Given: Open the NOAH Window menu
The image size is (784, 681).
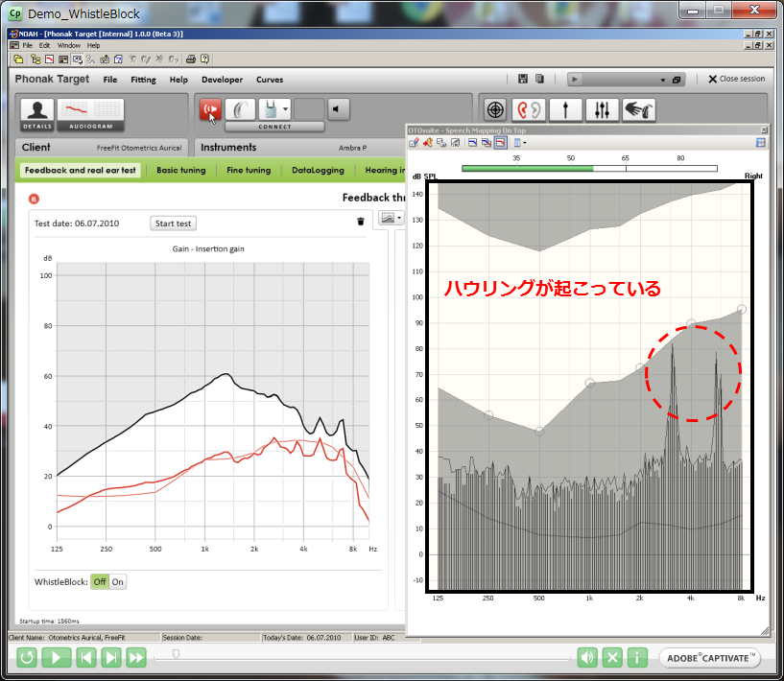Looking at the screenshot, I should click(68, 45).
